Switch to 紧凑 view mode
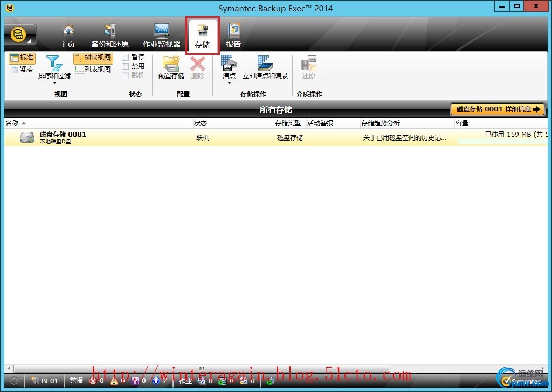Screen dimensions: 552x392 22,69
